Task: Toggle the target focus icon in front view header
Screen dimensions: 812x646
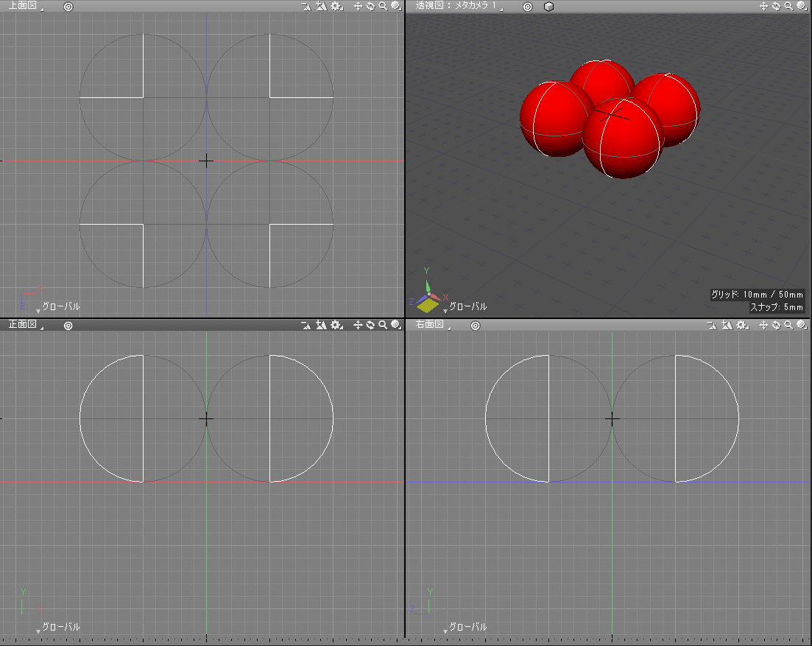Action: coord(68,325)
